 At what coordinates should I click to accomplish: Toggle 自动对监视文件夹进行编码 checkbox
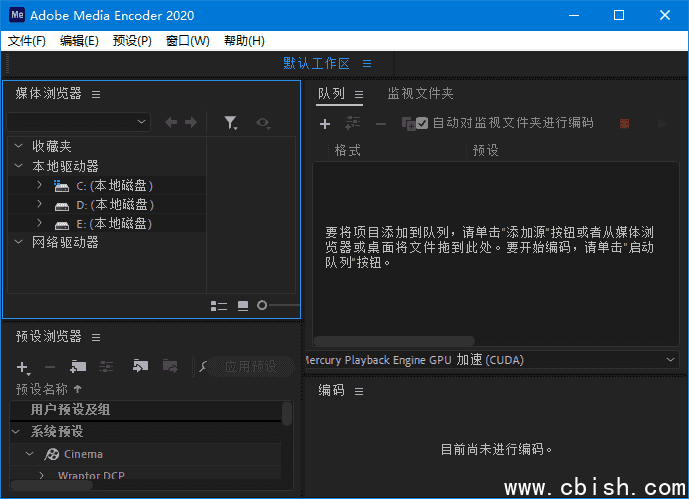[x=422, y=123]
